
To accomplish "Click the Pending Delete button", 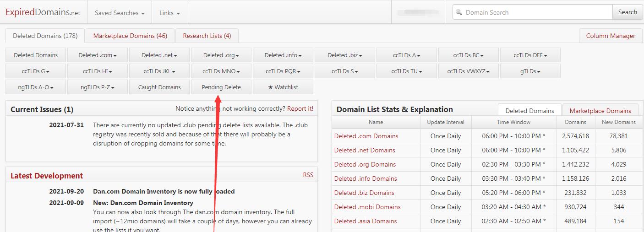I will 221,87.
